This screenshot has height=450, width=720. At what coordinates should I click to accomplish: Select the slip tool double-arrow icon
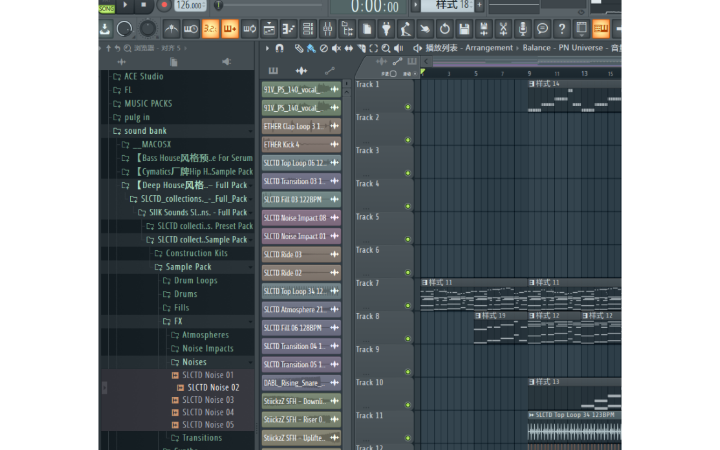click(x=349, y=48)
